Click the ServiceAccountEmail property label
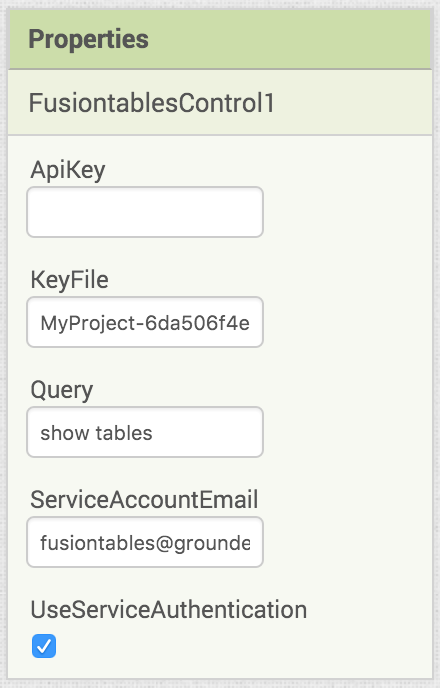Image resolution: width=440 pixels, height=688 pixels. coord(144,500)
